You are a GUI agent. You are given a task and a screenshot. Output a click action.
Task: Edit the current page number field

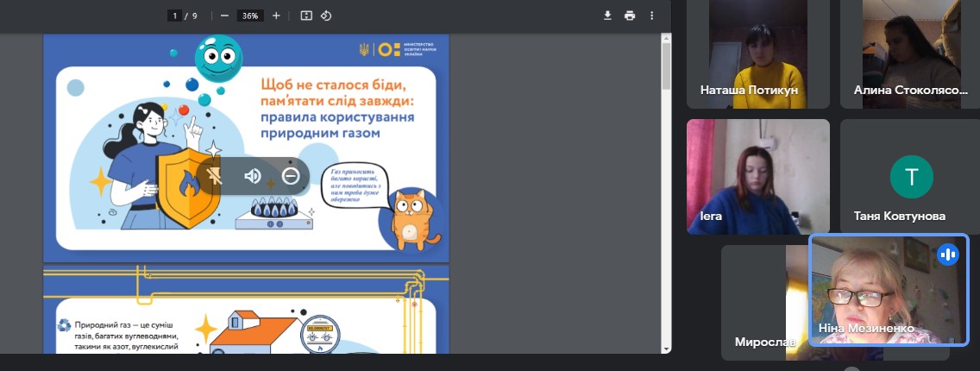tap(174, 16)
